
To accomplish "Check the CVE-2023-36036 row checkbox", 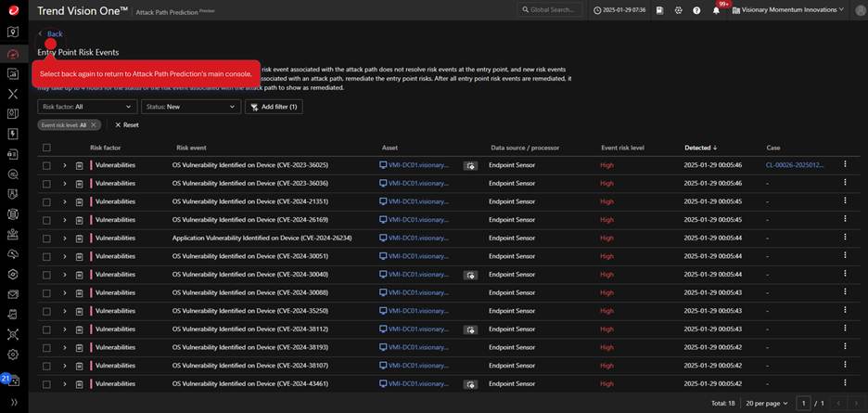I will pyautogui.click(x=46, y=184).
